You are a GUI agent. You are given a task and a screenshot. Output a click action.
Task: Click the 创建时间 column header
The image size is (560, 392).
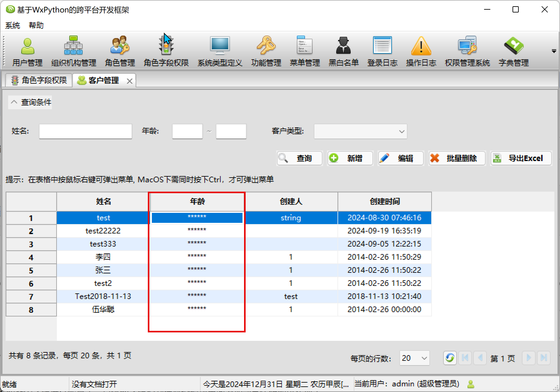(385, 202)
